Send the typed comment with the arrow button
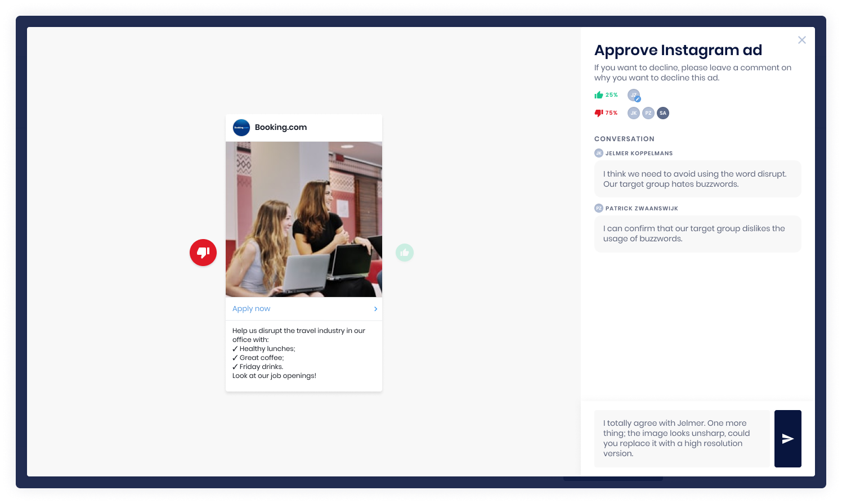Viewport: 842px width, 504px height. point(788,439)
